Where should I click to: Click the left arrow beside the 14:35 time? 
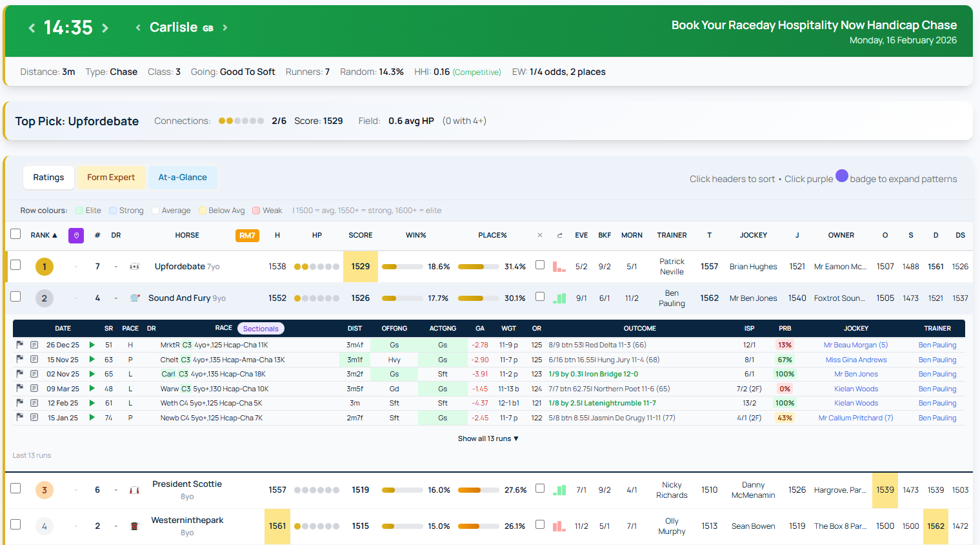pyautogui.click(x=32, y=27)
